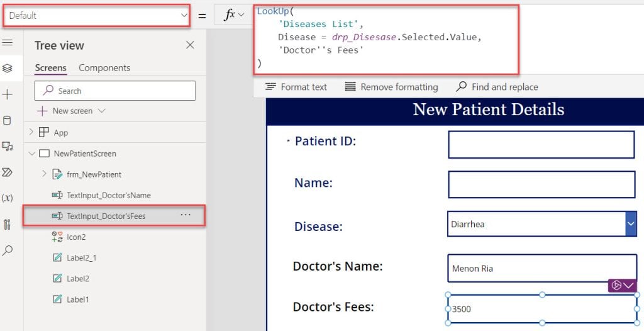Click the Doctor's Name input showing Menon Ria
This screenshot has height=331, width=644.
(541, 269)
